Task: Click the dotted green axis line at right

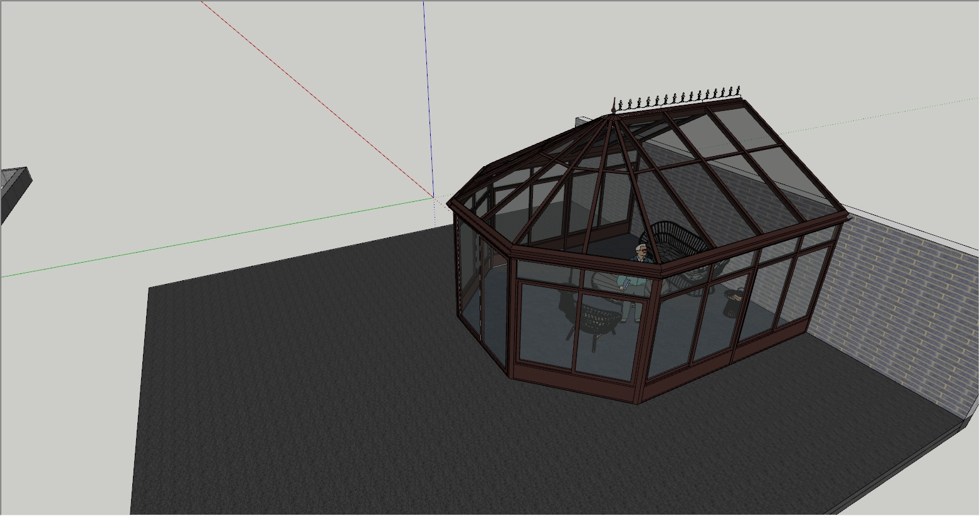Action: 878,114
